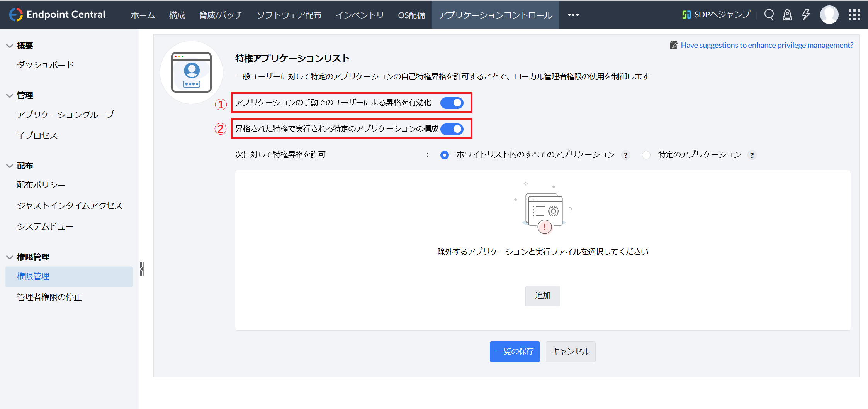
Task: Open the apps grid launcher icon
Action: coord(854,15)
